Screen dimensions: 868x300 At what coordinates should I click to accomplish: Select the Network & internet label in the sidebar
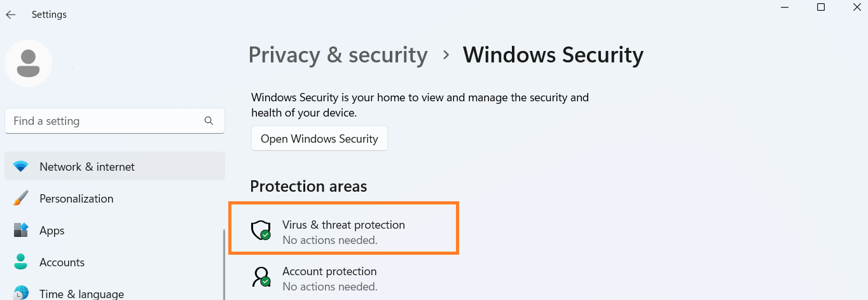tap(87, 167)
